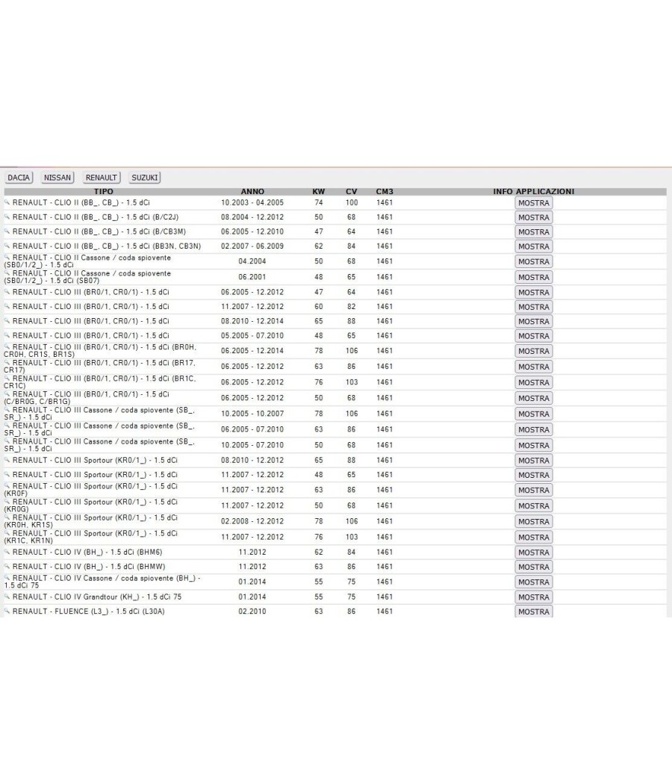Click magnifier icon beside CLIO III Sportour (KR0G)
The height and width of the screenshot is (784, 672).
pyautogui.click(x=7, y=502)
